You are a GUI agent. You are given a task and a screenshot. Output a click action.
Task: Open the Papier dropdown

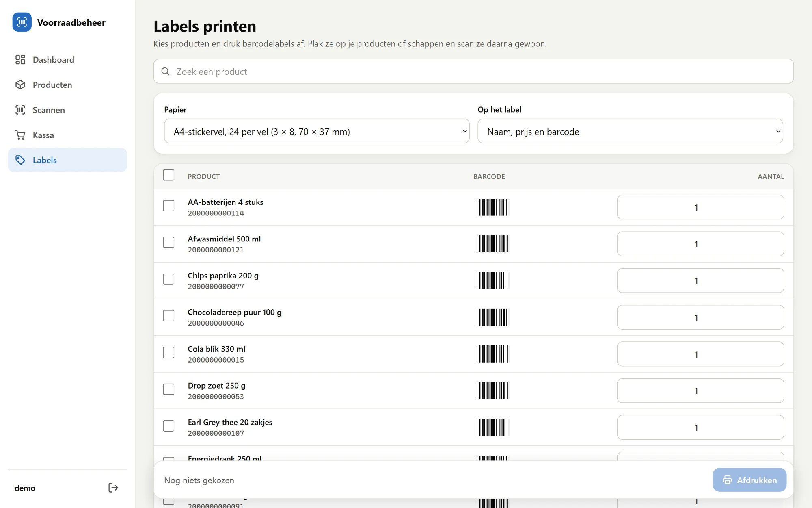[317, 131]
